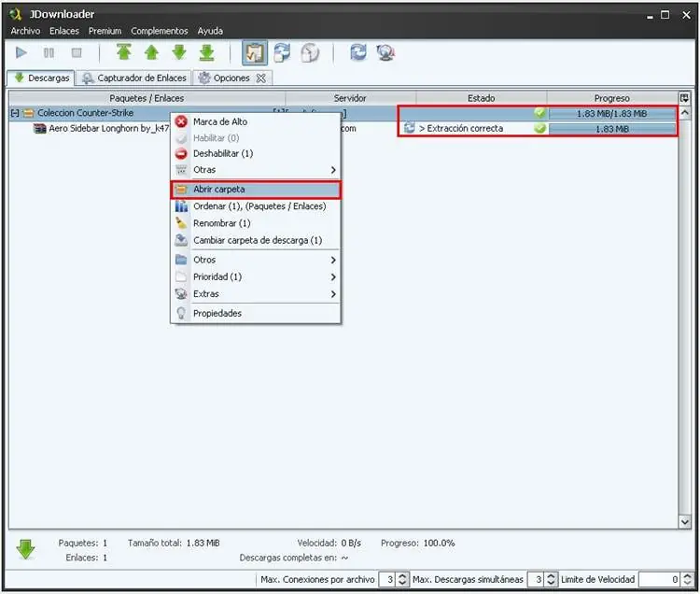Open Propiedades from the context menu
700x594 pixels.
256,314
